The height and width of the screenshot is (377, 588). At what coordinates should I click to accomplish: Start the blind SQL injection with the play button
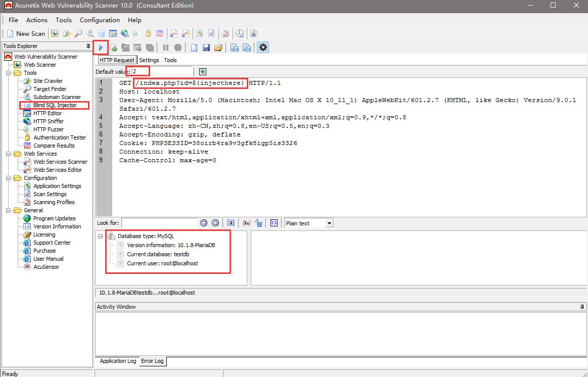click(x=101, y=48)
